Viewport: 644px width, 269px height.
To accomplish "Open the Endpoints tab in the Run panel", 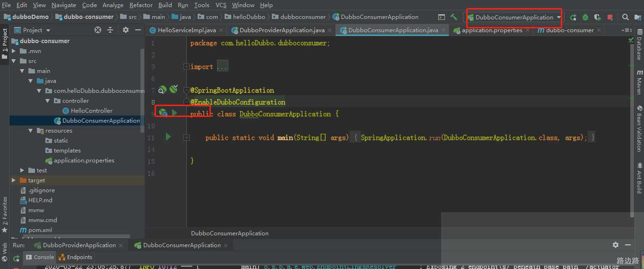I will pos(75,257).
